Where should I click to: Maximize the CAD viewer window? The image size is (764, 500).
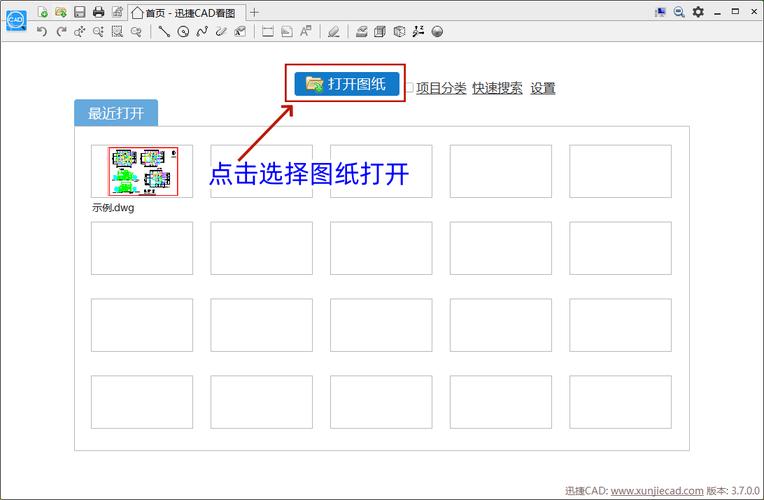click(735, 11)
